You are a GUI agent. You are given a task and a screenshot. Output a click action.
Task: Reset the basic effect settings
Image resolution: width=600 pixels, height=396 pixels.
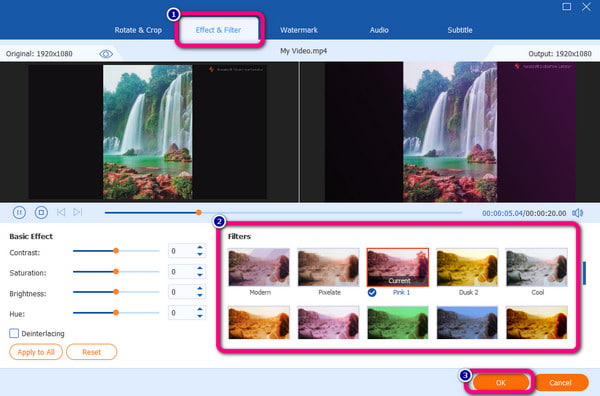click(x=91, y=352)
